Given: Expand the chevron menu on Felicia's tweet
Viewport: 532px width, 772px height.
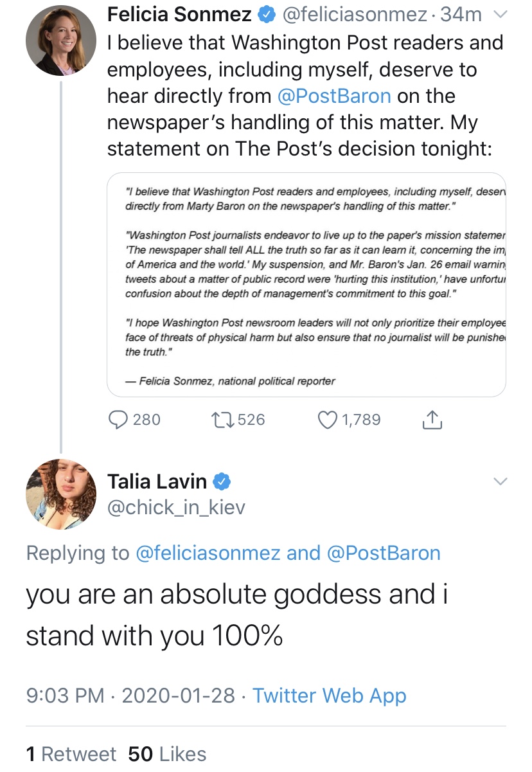Looking at the screenshot, I should [500, 15].
